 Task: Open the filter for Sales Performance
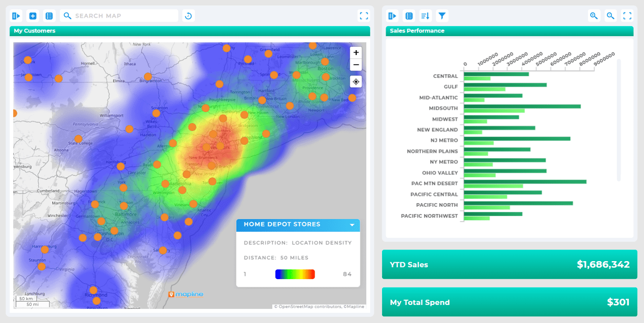[442, 16]
